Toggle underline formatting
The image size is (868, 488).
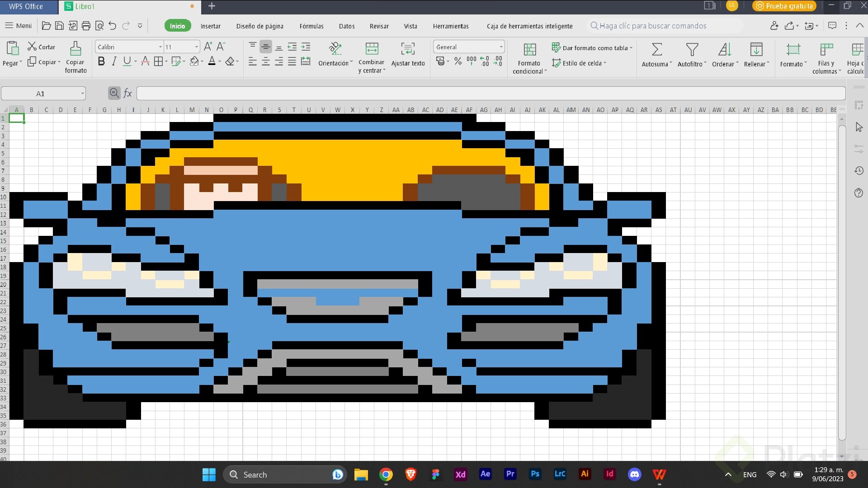click(127, 61)
